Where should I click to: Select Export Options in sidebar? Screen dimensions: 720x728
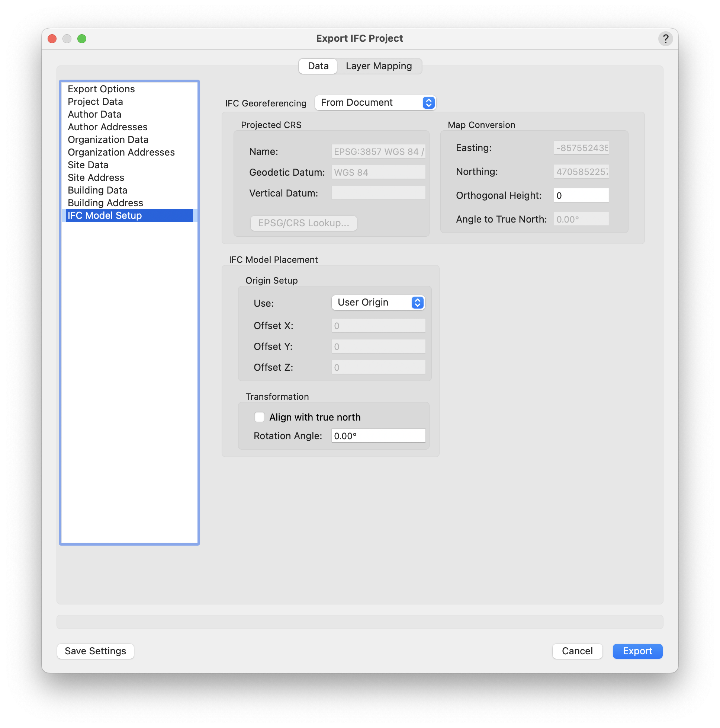click(101, 89)
